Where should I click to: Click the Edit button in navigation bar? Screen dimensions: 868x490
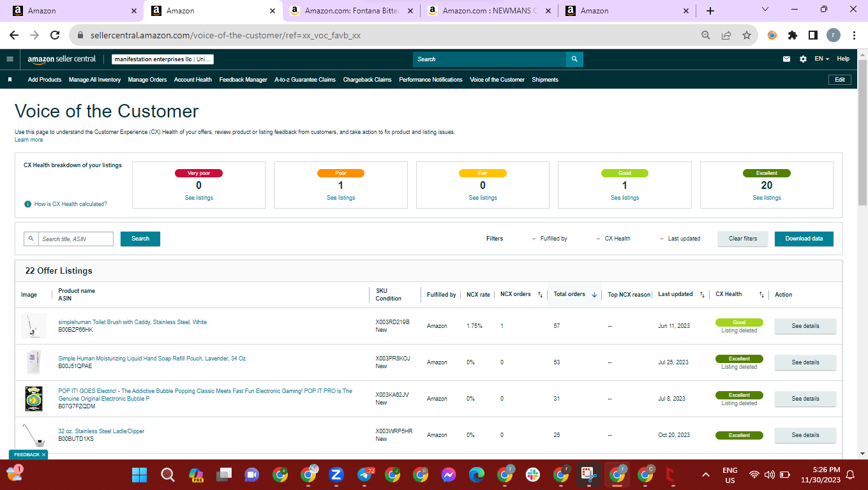tap(840, 80)
